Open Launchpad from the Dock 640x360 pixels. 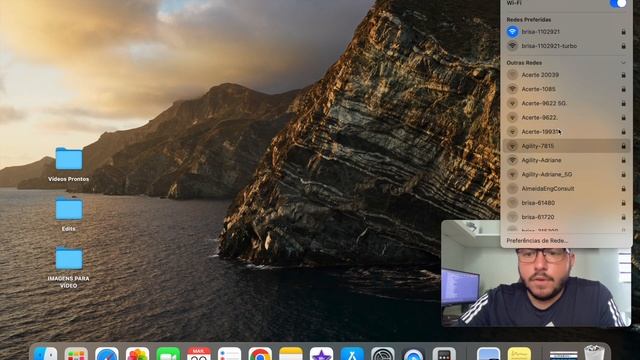(x=76, y=354)
